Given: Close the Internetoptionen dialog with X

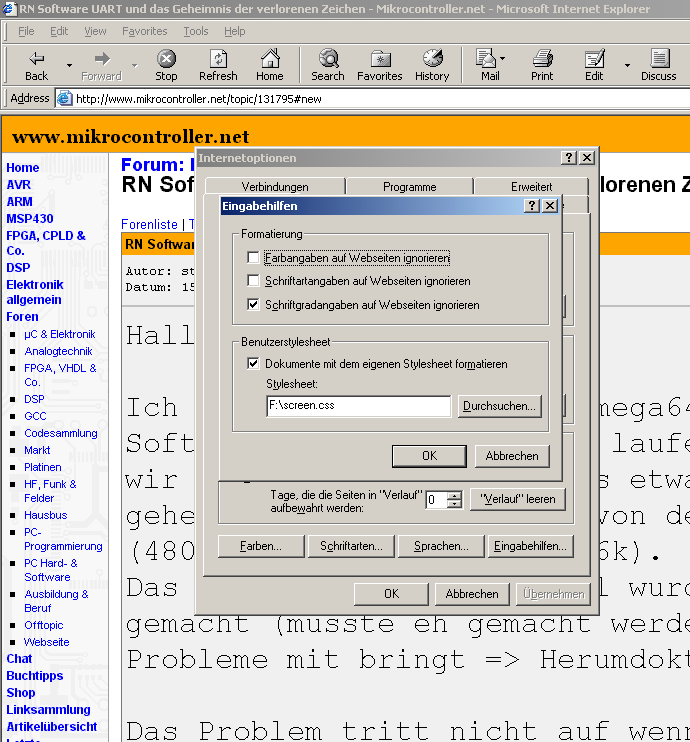Looking at the screenshot, I should coord(587,158).
